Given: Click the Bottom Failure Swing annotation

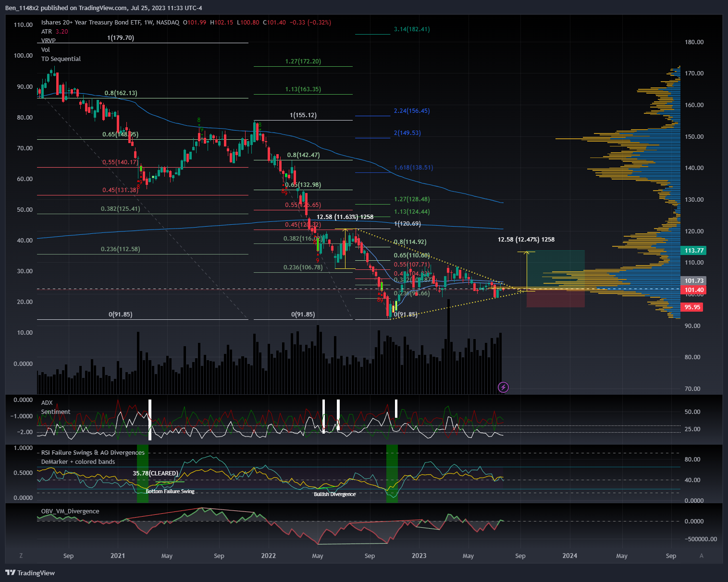Looking at the screenshot, I should click(x=170, y=491).
